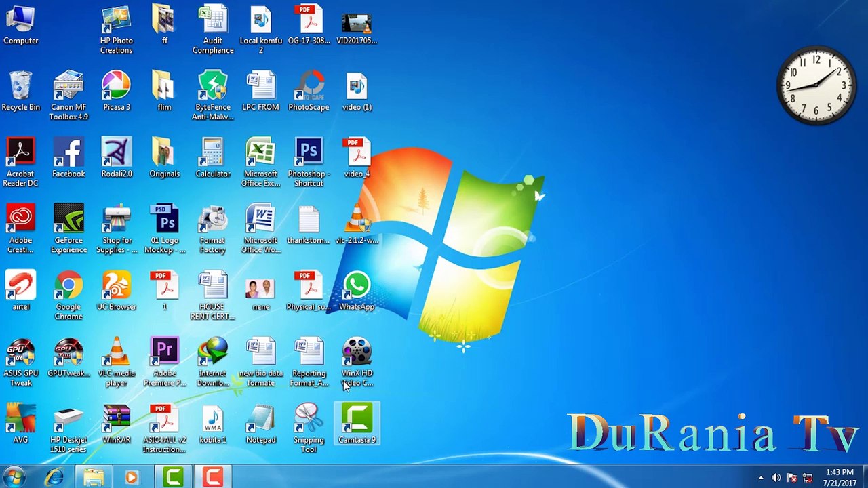Launch Internet Explorer from the taskbar
Viewport: 868px width, 488px height.
[54, 477]
